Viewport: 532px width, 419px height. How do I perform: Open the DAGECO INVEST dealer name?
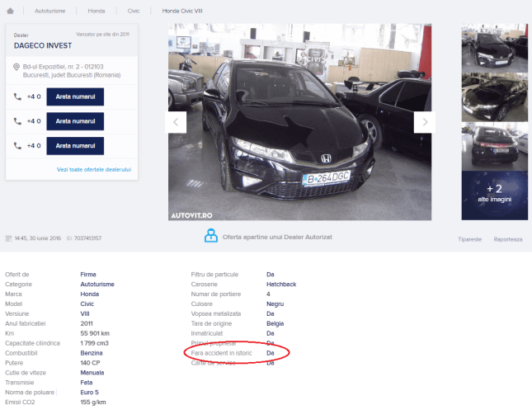43,45
